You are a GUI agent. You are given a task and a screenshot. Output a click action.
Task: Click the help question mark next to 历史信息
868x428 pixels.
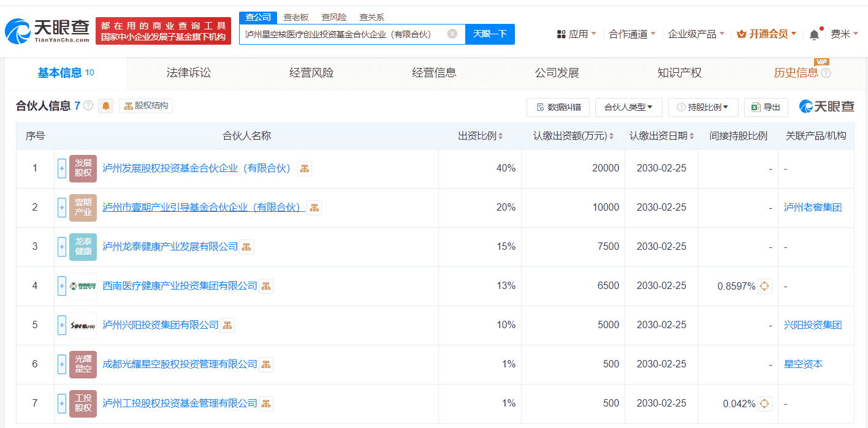click(x=826, y=73)
